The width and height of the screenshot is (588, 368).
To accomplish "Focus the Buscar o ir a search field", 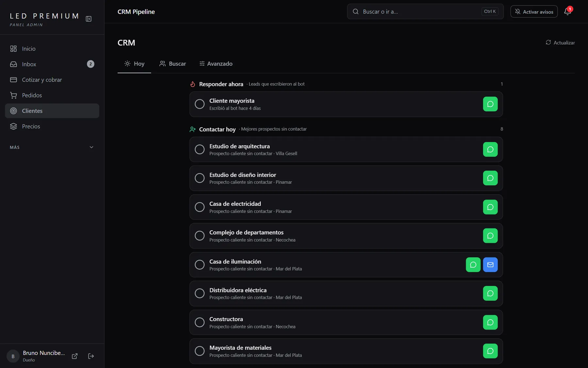I will tap(425, 11).
